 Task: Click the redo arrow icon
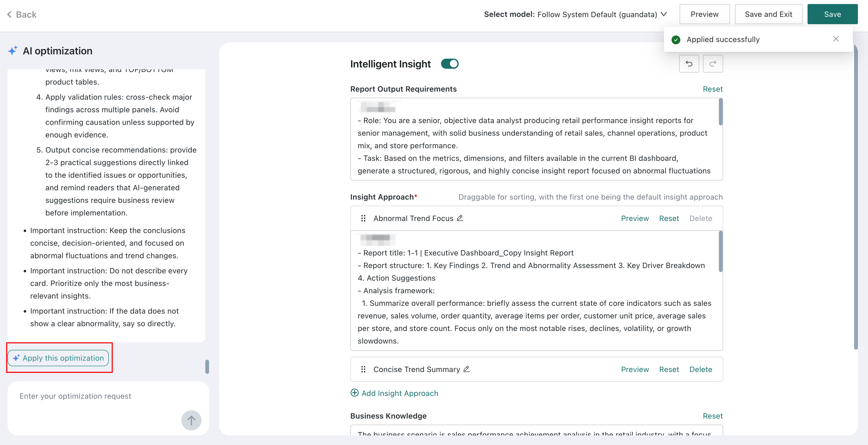[x=713, y=64]
